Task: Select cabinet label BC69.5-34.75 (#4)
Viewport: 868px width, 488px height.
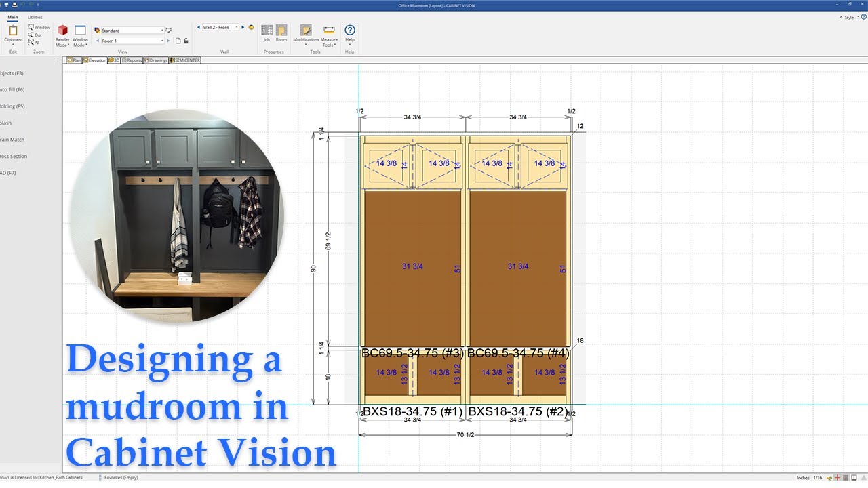Action: pyautogui.click(x=518, y=353)
